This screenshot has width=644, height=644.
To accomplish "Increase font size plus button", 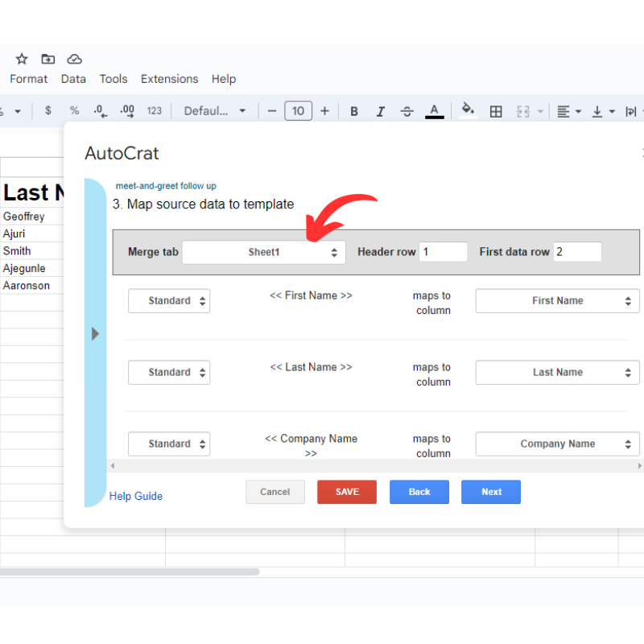I will tap(325, 111).
